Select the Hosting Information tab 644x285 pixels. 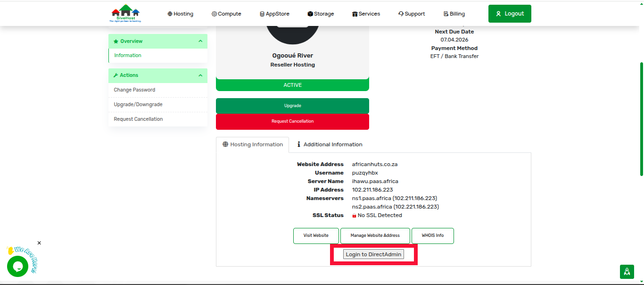click(x=252, y=144)
